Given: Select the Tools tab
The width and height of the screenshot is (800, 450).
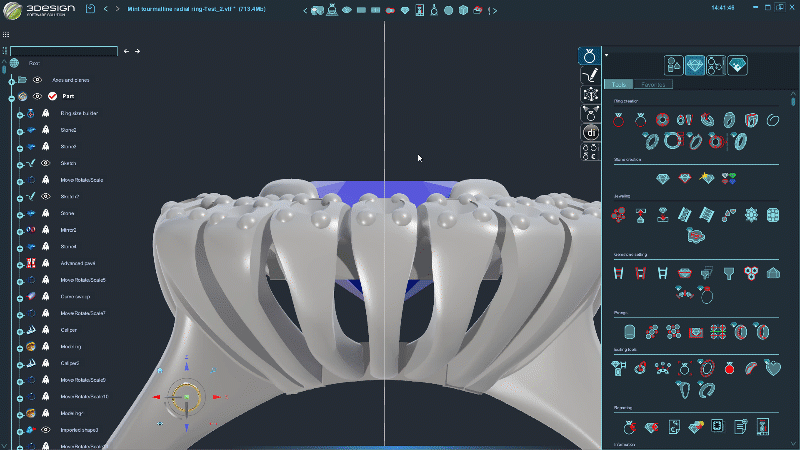Looking at the screenshot, I should (619, 85).
